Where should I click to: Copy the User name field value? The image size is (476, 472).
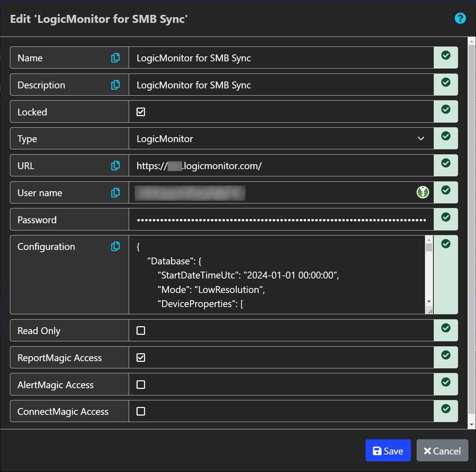[115, 192]
